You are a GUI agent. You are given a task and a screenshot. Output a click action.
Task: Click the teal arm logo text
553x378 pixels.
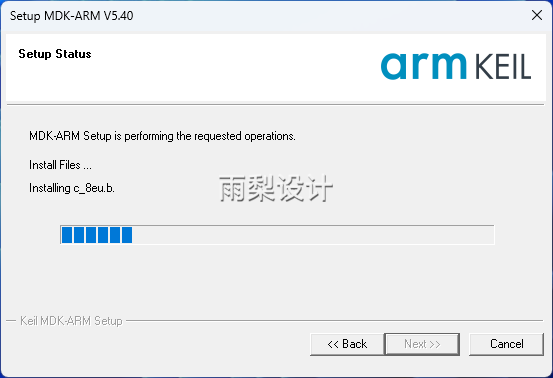tap(424, 66)
